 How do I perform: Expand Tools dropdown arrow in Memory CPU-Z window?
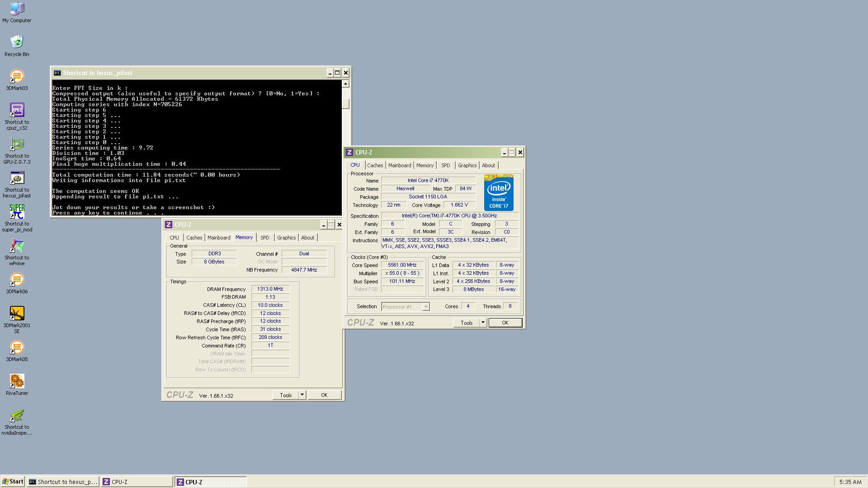302,395
